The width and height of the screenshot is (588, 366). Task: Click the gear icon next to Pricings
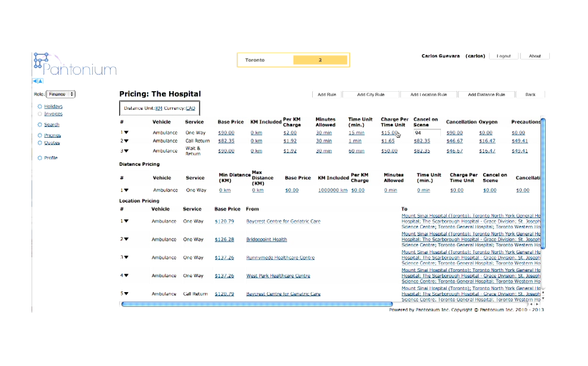click(x=39, y=135)
